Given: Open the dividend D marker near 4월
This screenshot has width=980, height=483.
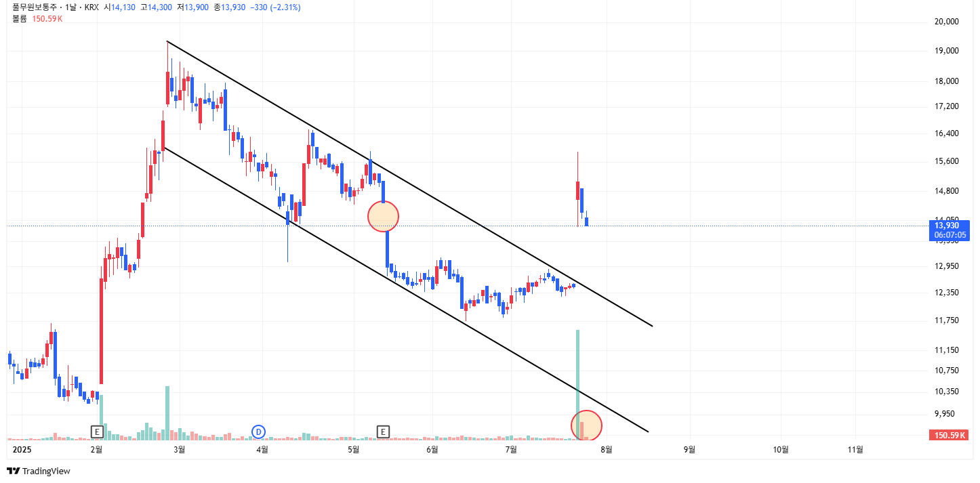Looking at the screenshot, I should (258, 431).
